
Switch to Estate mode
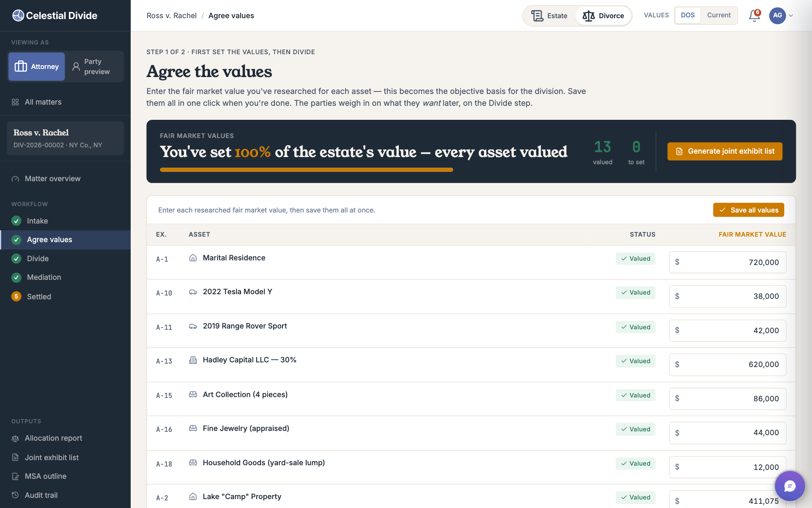point(549,16)
